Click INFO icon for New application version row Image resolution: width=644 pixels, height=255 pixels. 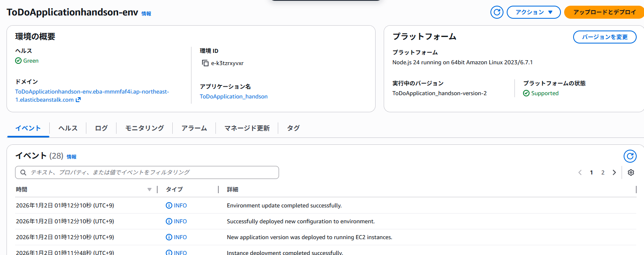tap(169, 237)
